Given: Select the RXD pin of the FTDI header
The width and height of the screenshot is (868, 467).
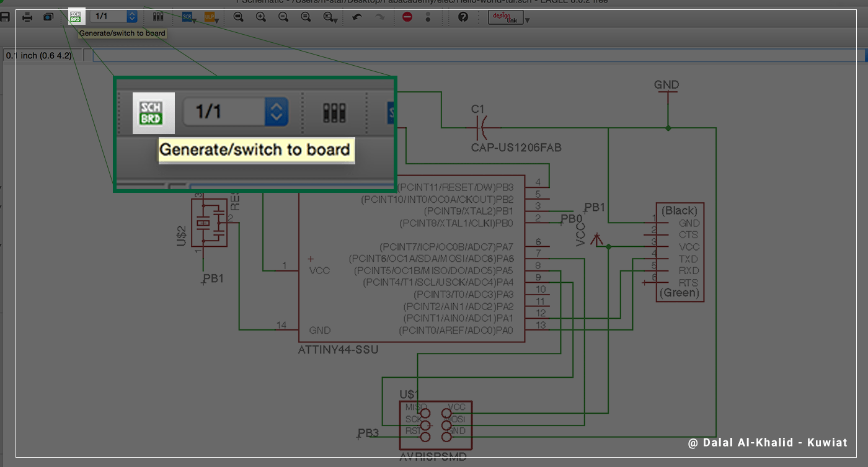Looking at the screenshot, I should [x=689, y=271].
